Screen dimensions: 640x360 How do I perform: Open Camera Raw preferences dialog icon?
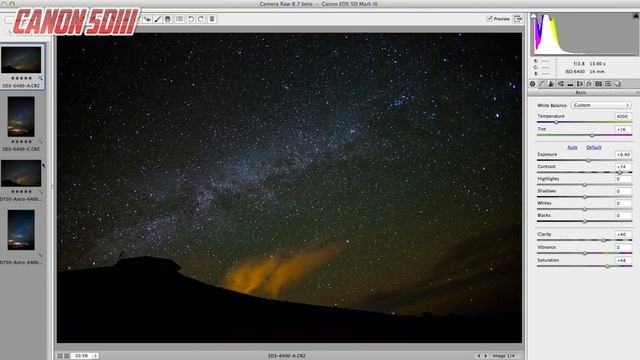(x=179, y=19)
